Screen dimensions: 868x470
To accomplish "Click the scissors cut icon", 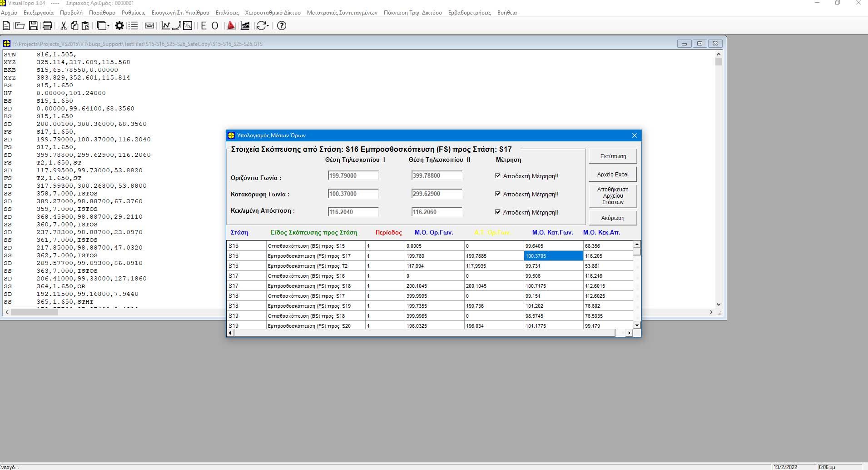I will point(63,26).
